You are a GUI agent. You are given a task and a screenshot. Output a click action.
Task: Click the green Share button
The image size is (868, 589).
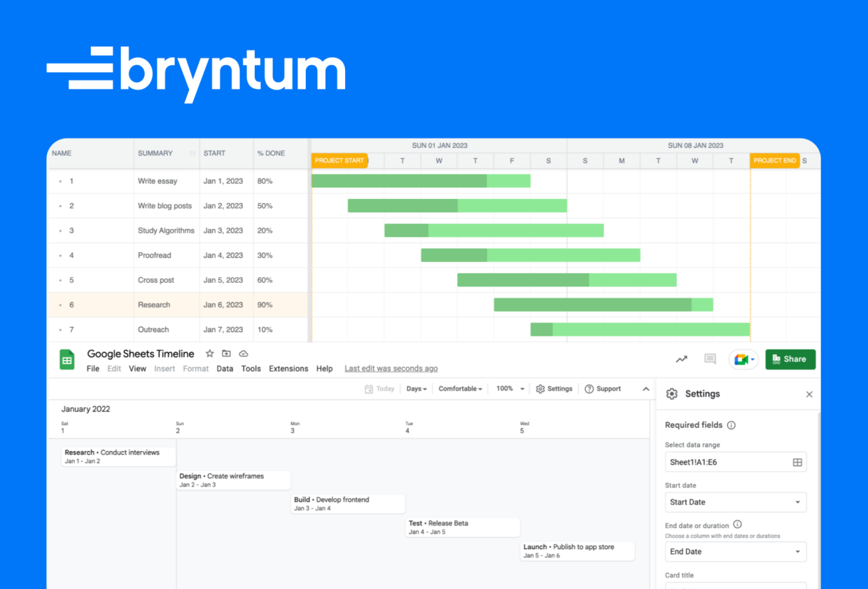click(790, 359)
